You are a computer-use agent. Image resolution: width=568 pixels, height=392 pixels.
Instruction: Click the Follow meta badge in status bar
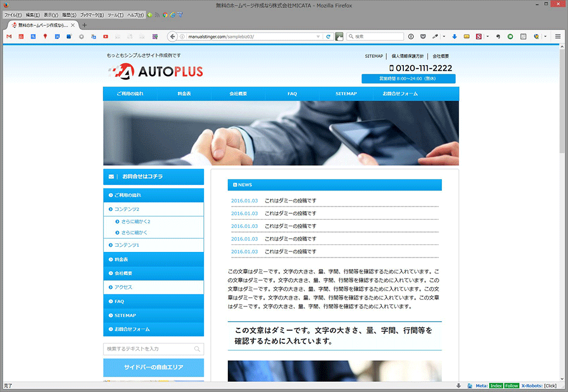512,386
